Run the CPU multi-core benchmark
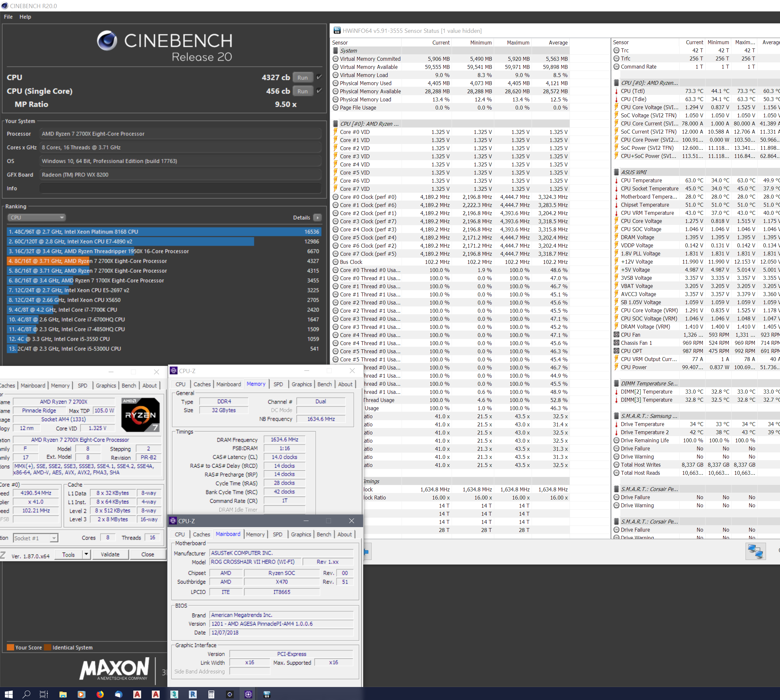The image size is (780, 700). pyautogui.click(x=302, y=77)
